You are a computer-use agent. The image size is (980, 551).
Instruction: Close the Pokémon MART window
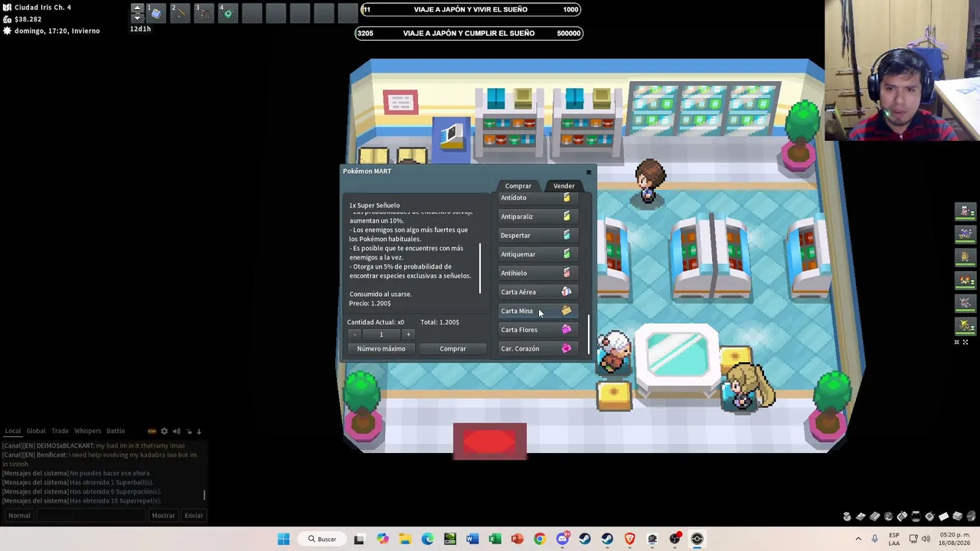[588, 171]
